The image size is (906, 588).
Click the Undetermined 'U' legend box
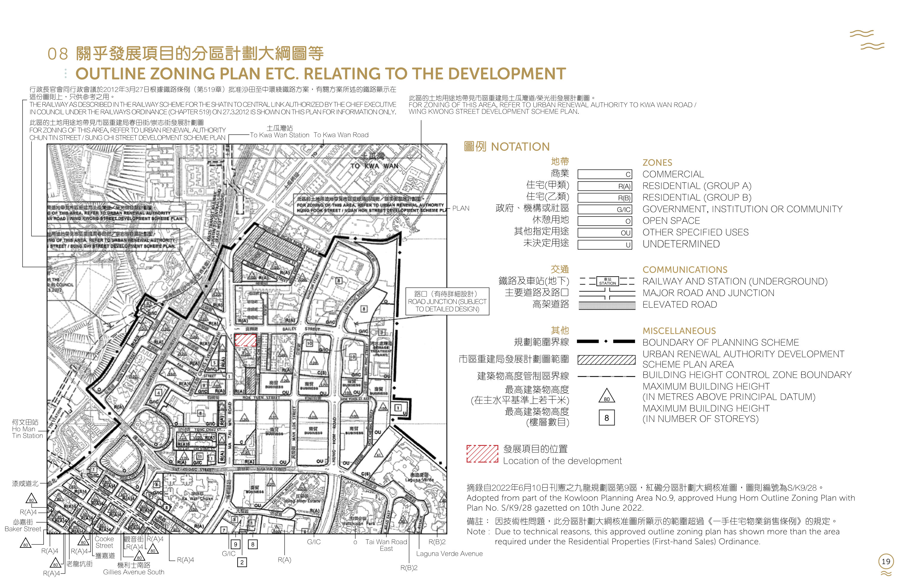click(x=604, y=245)
